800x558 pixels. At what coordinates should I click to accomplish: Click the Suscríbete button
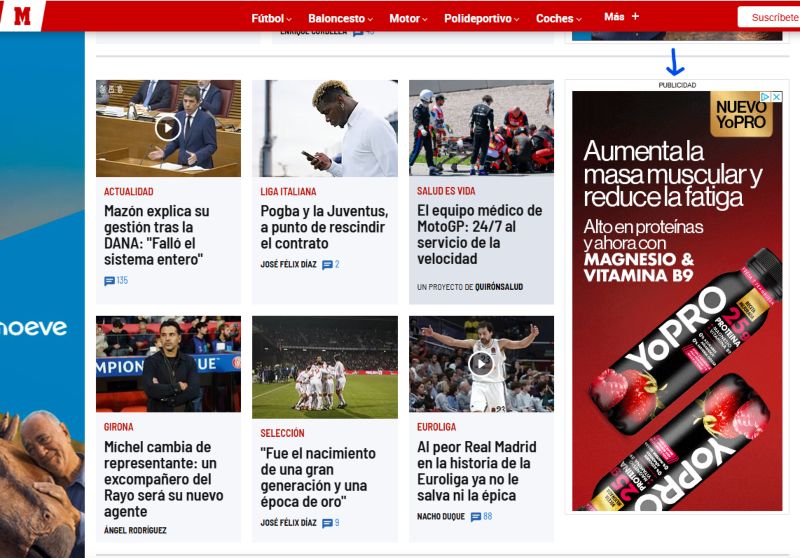(x=772, y=17)
